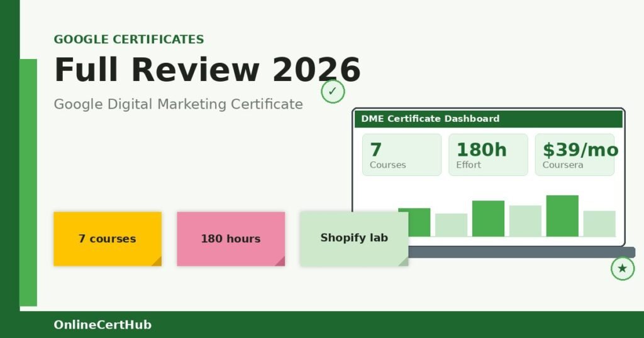Click the OnlineCertHub brand name
The height and width of the screenshot is (338, 644).
point(103,324)
